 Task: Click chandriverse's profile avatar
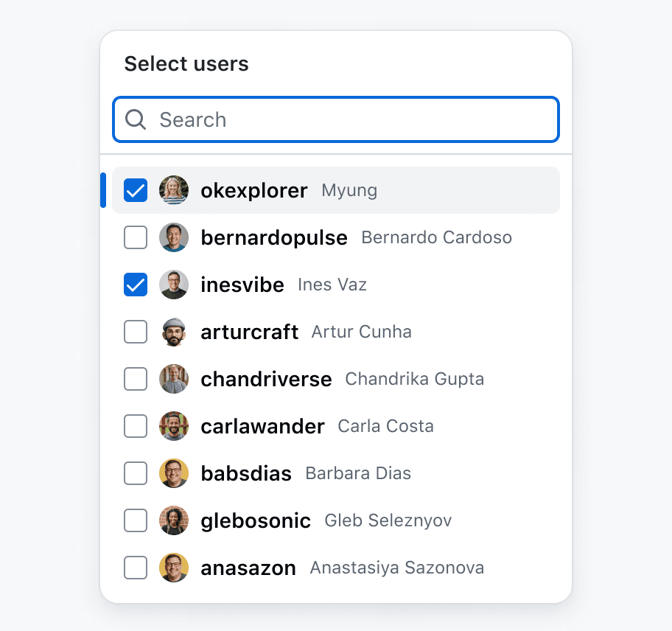[x=174, y=379]
